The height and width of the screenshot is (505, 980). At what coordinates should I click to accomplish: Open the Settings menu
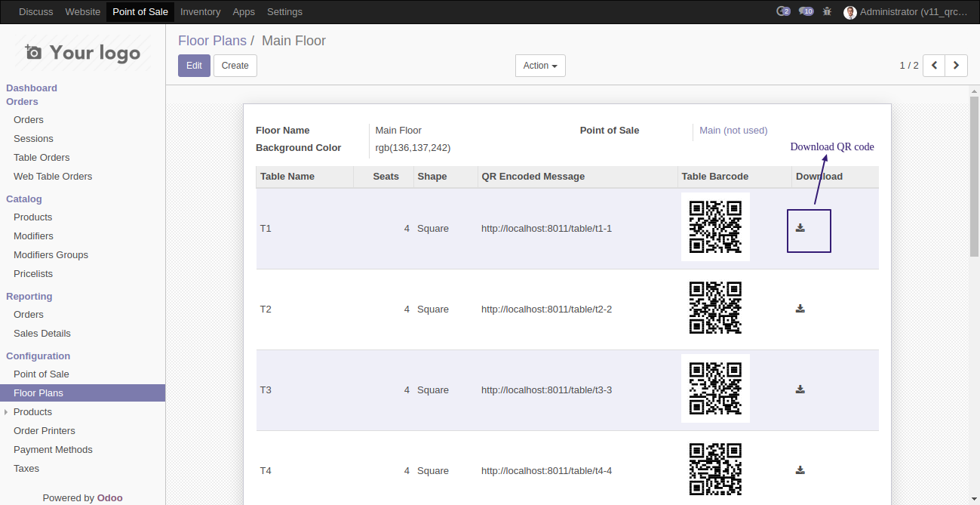click(x=284, y=12)
